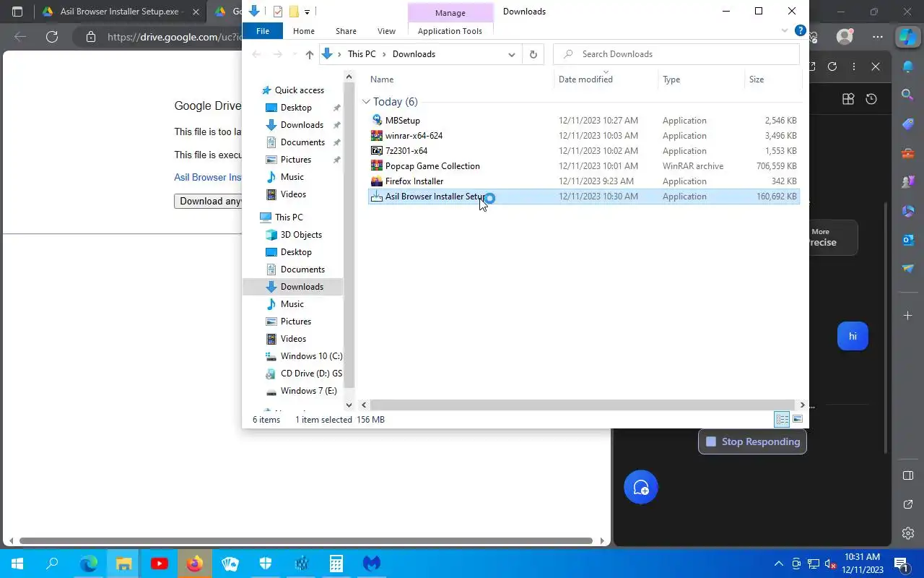Image resolution: width=924 pixels, height=578 pixels.
Task: Select Popcap Game Collection archive
Action: (x=583, y=166)
